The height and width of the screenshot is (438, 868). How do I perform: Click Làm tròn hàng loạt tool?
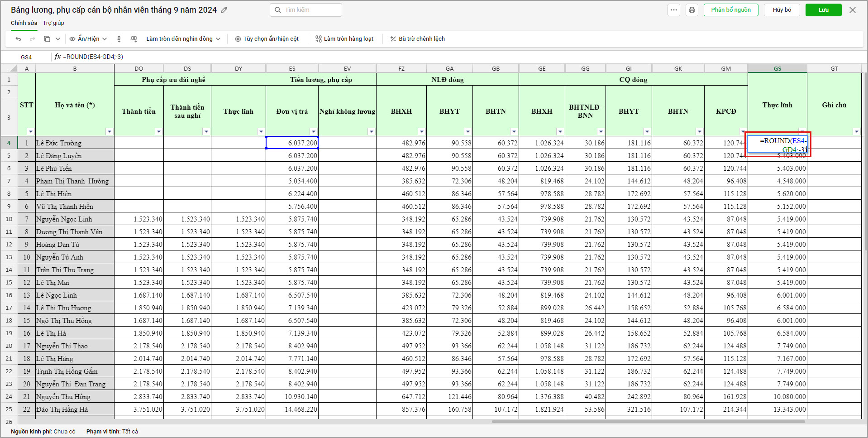point(344,39)
